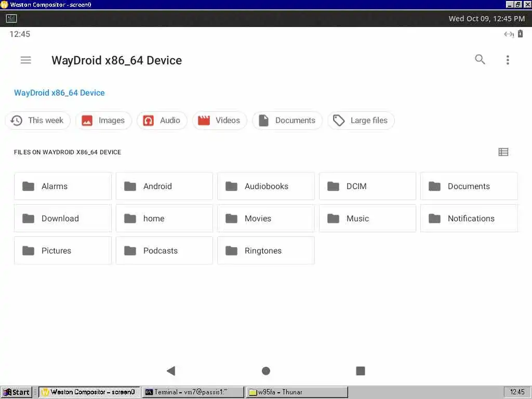The image size is (532, 399).
Task: Click the Android status bar time 12:45
Action: (x=20, y=34)
